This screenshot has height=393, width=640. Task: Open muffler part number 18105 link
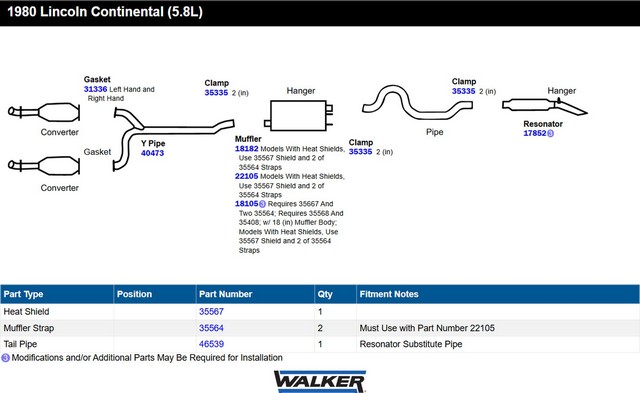247,203
